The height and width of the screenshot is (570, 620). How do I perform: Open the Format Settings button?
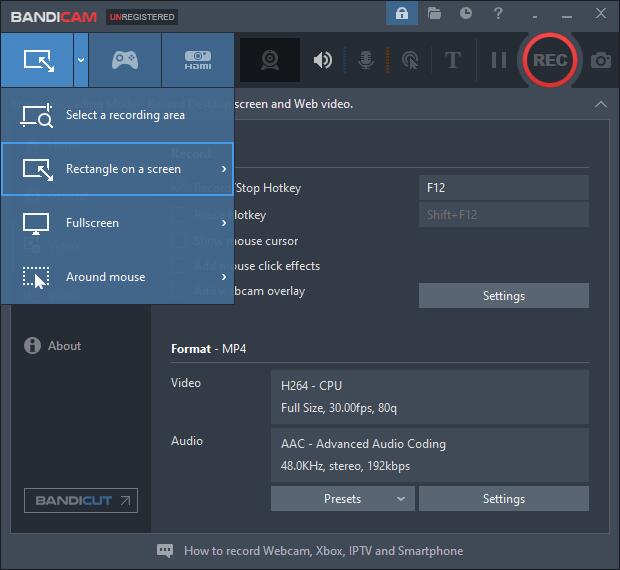pyautogui.click(x=504, y=499)
